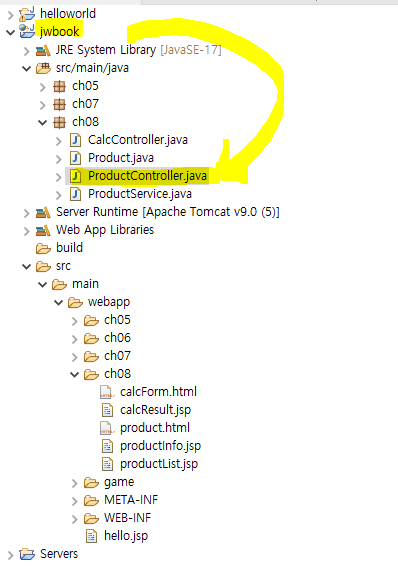The image size is (398, 567).
Task: Click the Product.java file icon
Action: [x=75, y=158]
